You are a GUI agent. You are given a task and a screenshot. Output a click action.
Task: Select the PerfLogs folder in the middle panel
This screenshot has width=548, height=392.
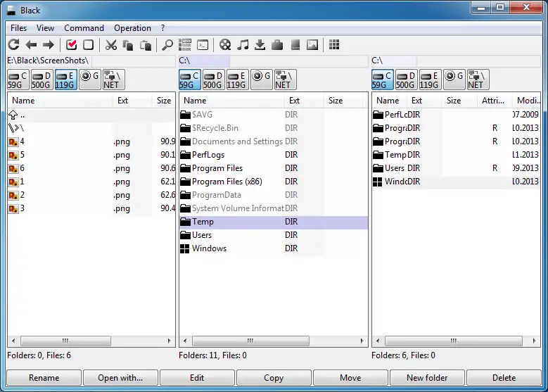pos(274,155)
